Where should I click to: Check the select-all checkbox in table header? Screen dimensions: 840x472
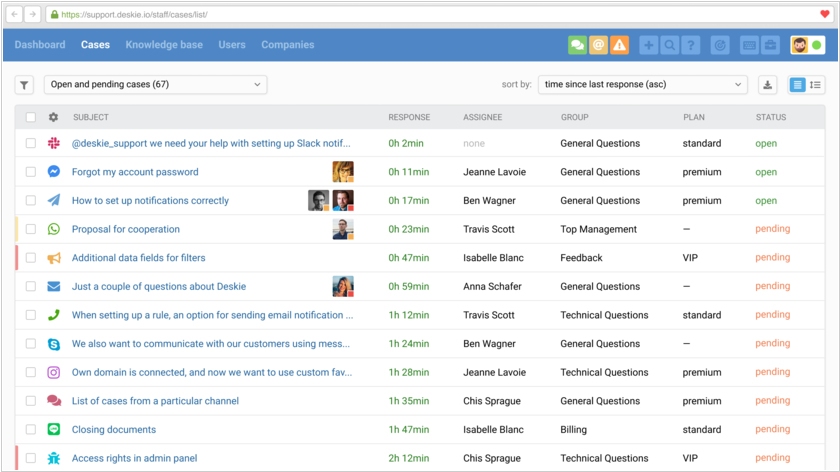[x=31, y=117]
